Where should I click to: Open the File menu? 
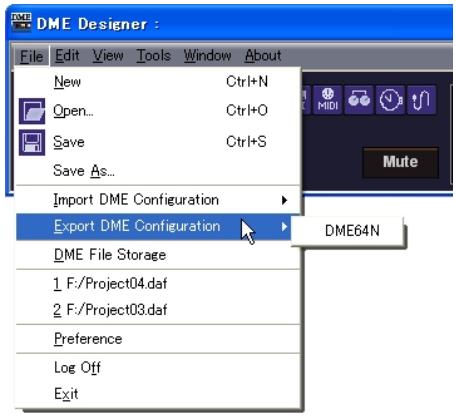(32, 56)
